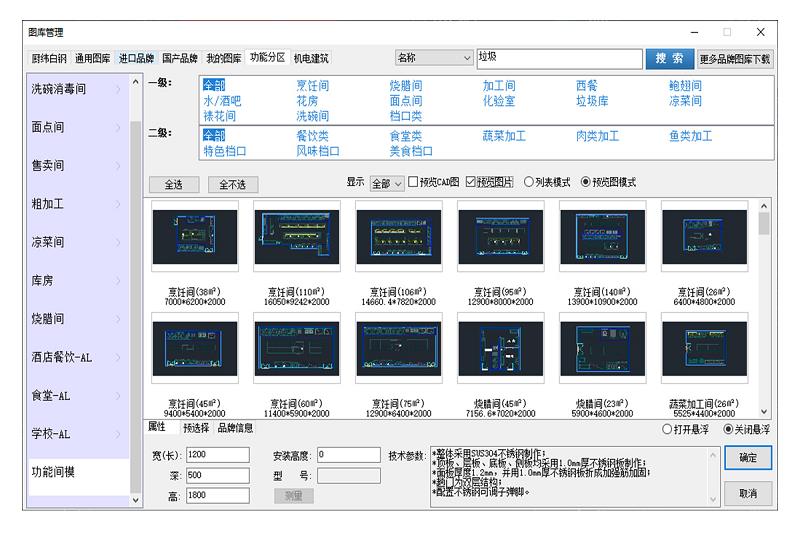Screen dimensions: 800x533
Task: Open the 食堂-AL sidebar category
Action: 78,395
